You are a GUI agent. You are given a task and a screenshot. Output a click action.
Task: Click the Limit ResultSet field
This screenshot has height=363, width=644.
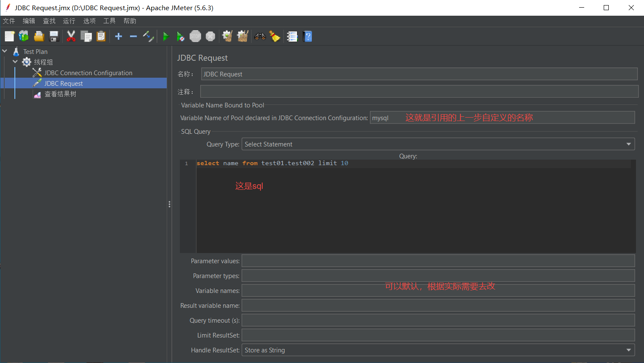click(438, 335)
